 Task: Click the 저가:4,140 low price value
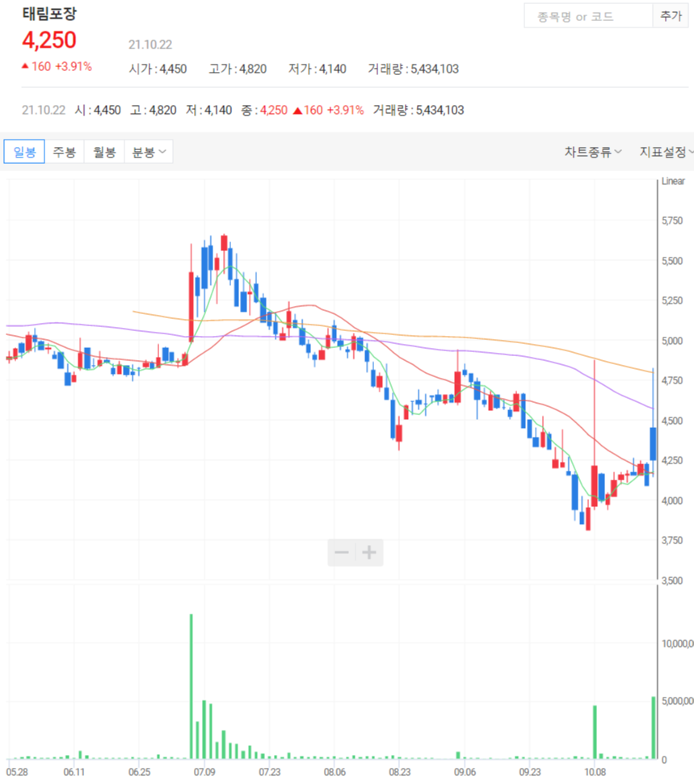318,69
